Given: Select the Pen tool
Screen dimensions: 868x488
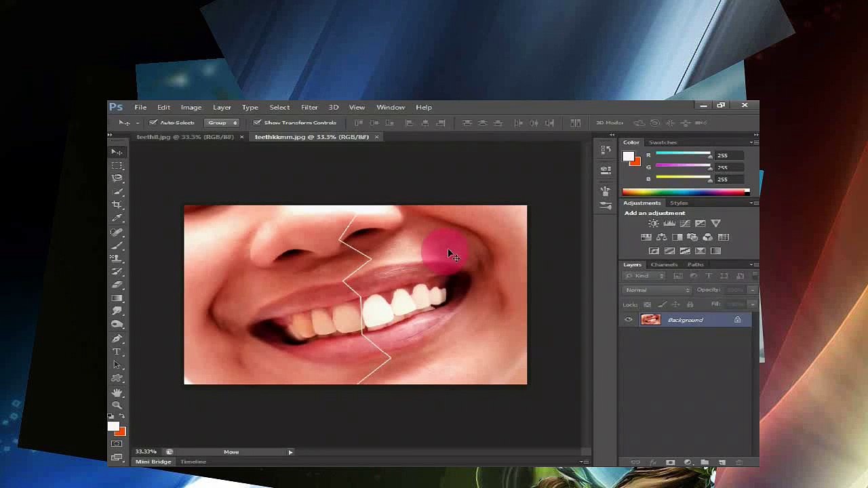Looking at the screenshot, I should click(117, 338).
